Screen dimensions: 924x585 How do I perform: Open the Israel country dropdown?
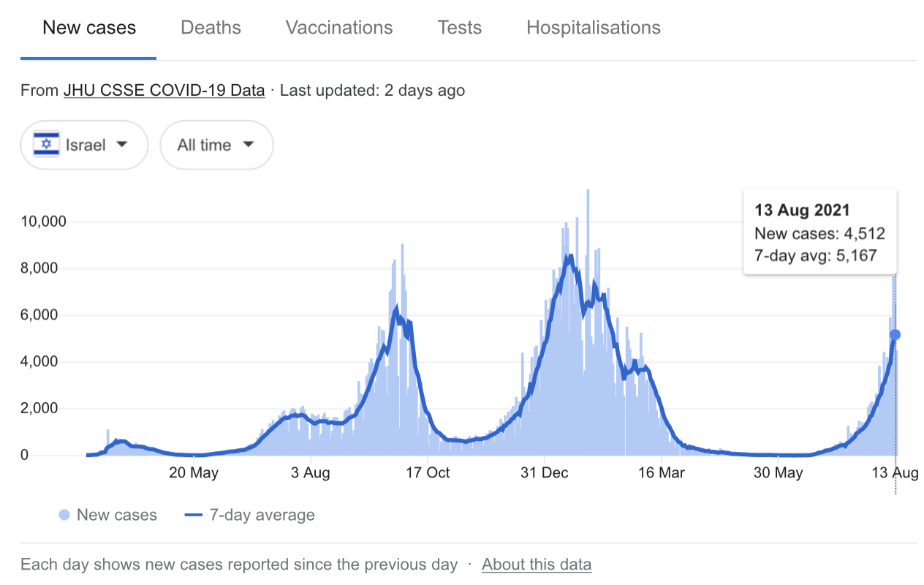tap(84, 145)
